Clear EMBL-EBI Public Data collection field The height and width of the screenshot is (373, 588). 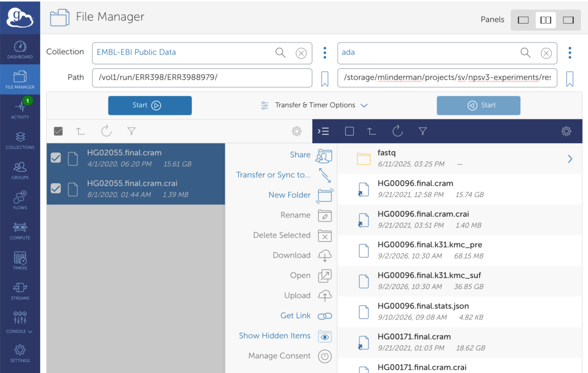click(301, 53)
